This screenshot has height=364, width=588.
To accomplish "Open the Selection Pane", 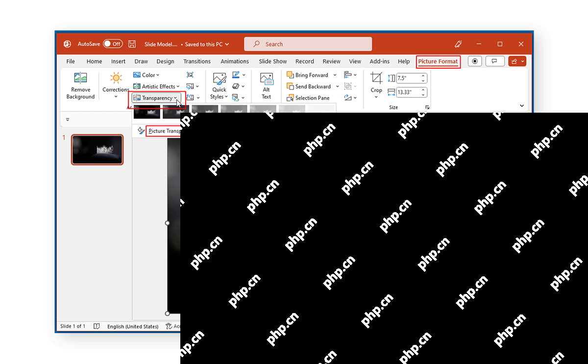I will (308, 98).
